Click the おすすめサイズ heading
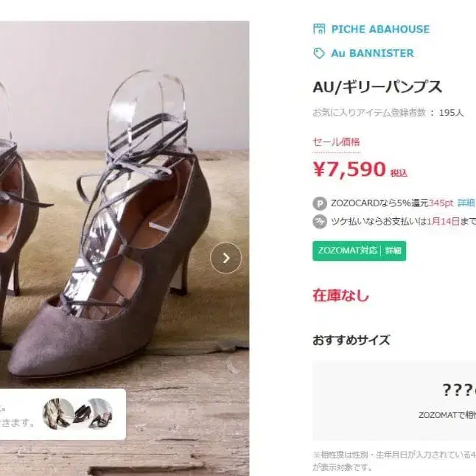This screenshot has width=476, height=476. [x=351, y=340]
